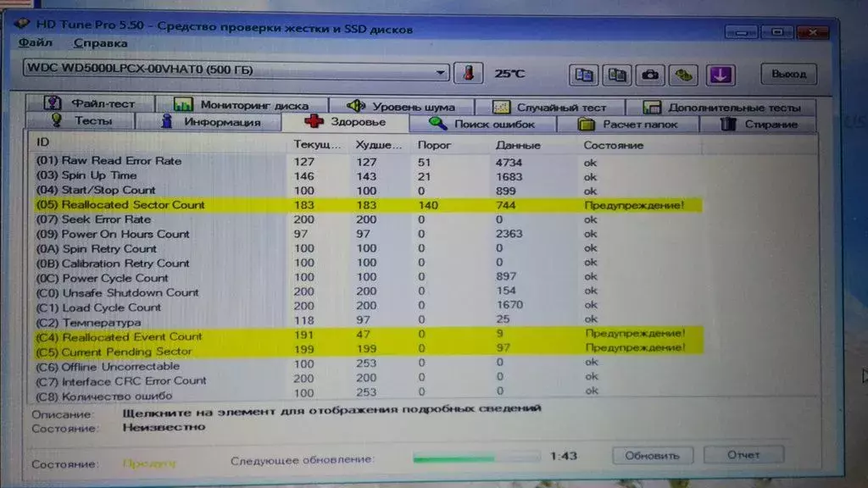Select the Unsafe Shutdown Count row

point(368,291)
